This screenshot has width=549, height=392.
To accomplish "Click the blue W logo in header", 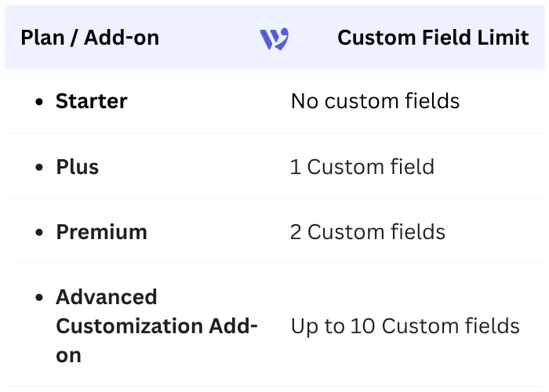I will click(x=274, y=38).
